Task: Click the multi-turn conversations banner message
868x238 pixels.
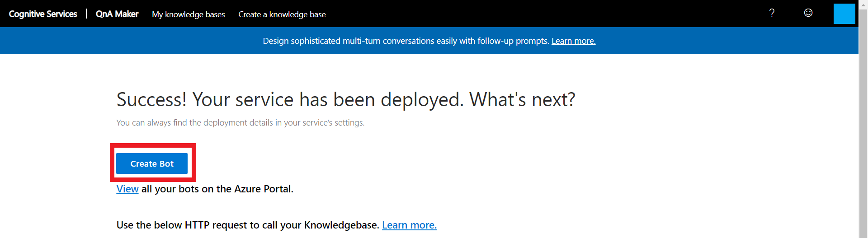Action: click(406, 41)
